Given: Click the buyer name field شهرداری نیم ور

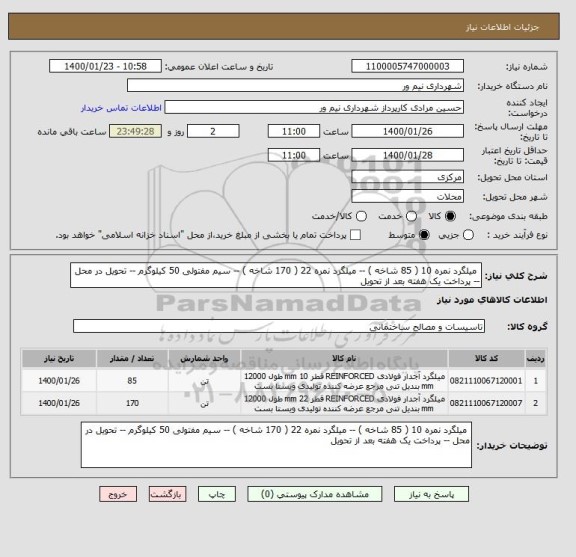Looking at the screenshot, I should pyautogui.click(x=295, y=86).
